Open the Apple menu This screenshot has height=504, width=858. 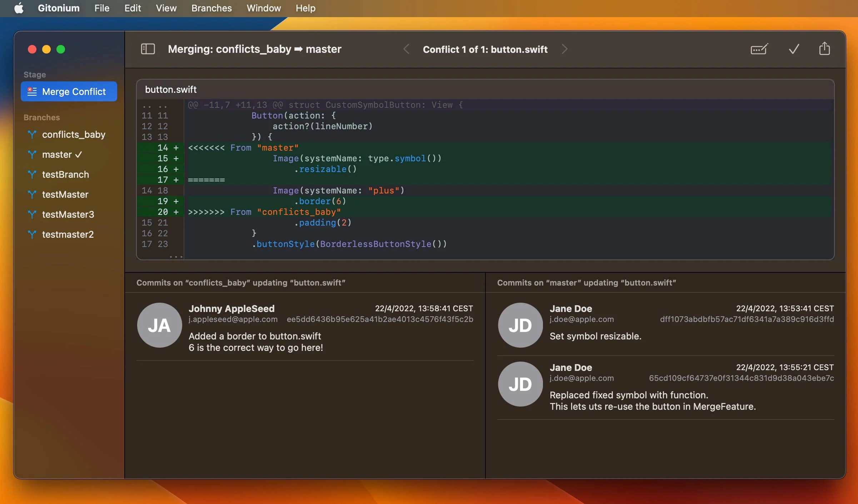[19, 8]
